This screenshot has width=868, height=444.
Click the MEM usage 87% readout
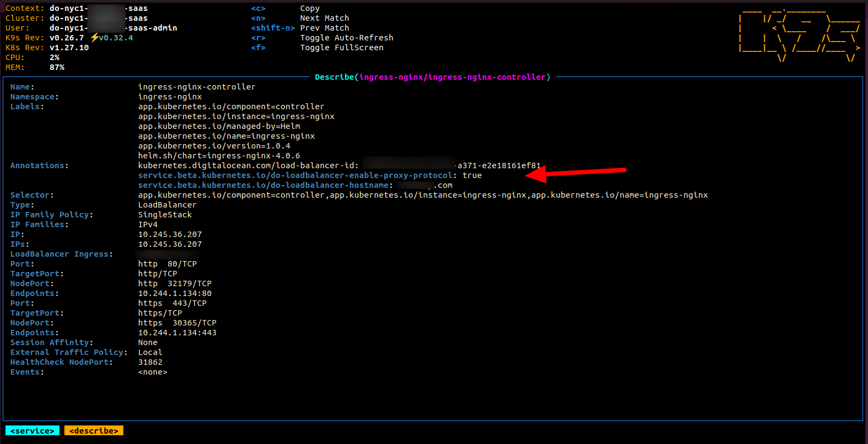pyautogui.click(x=57, y=67)
